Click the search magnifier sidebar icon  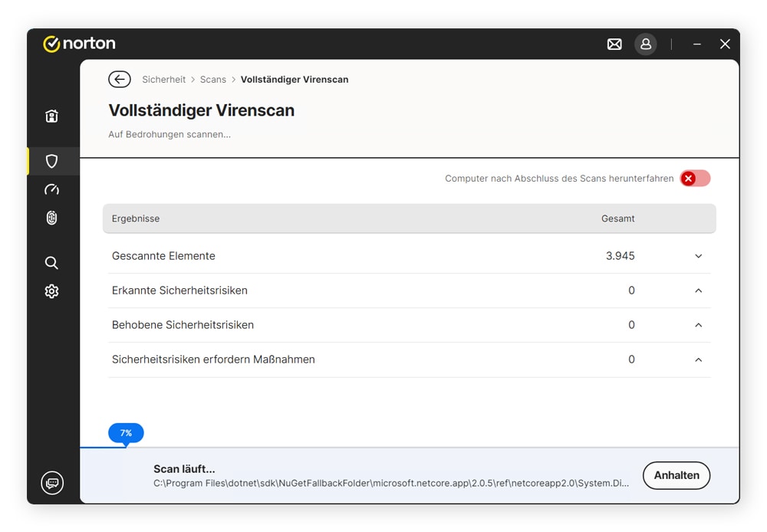coord(51,263)
